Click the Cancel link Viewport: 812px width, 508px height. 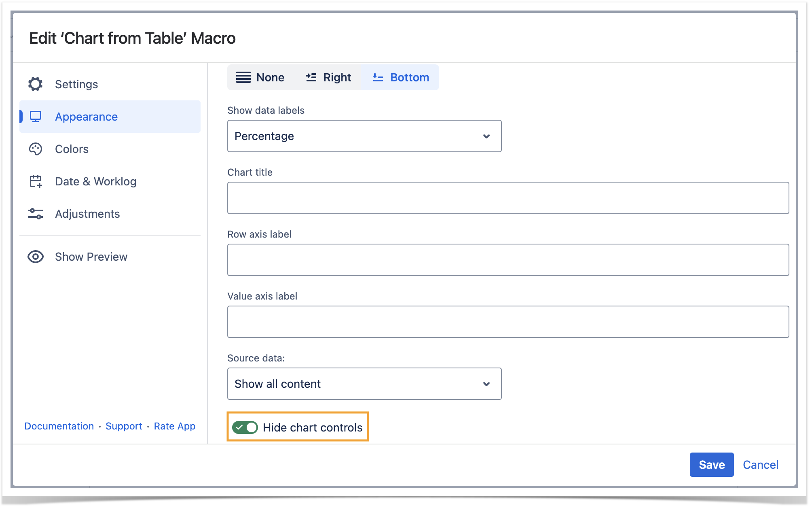coord(760,465)
